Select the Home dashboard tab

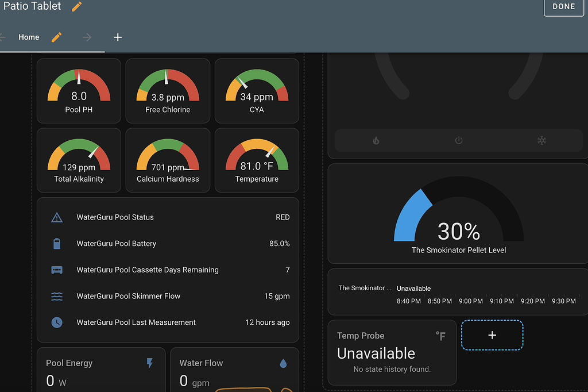pos(29,37)
